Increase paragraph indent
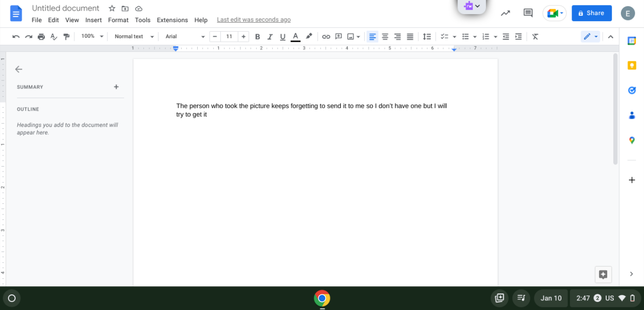This screenshot has width=644, height=310. click(519, 37)
